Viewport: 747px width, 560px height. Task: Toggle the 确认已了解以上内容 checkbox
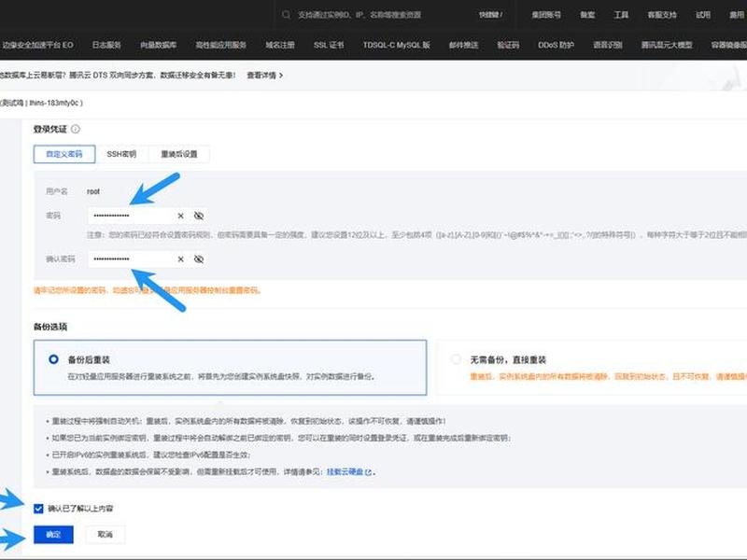(x=38, y=509)
